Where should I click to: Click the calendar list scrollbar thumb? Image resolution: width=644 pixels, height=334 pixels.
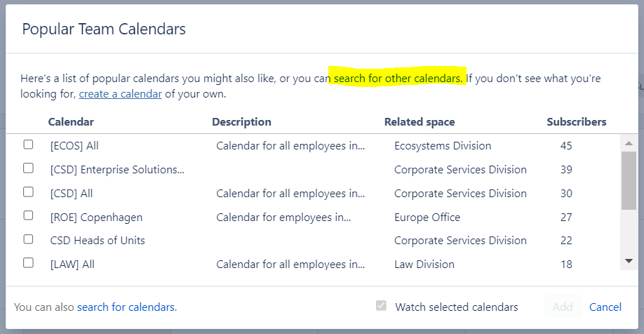click(629, 181)
